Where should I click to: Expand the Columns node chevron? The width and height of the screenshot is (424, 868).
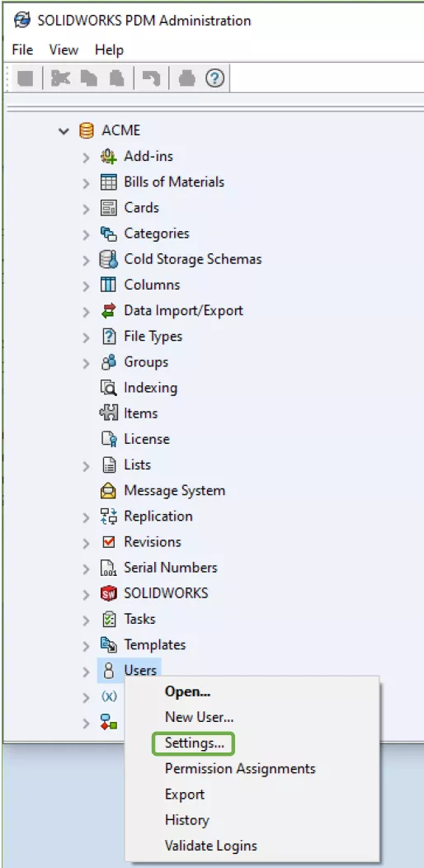86,285
